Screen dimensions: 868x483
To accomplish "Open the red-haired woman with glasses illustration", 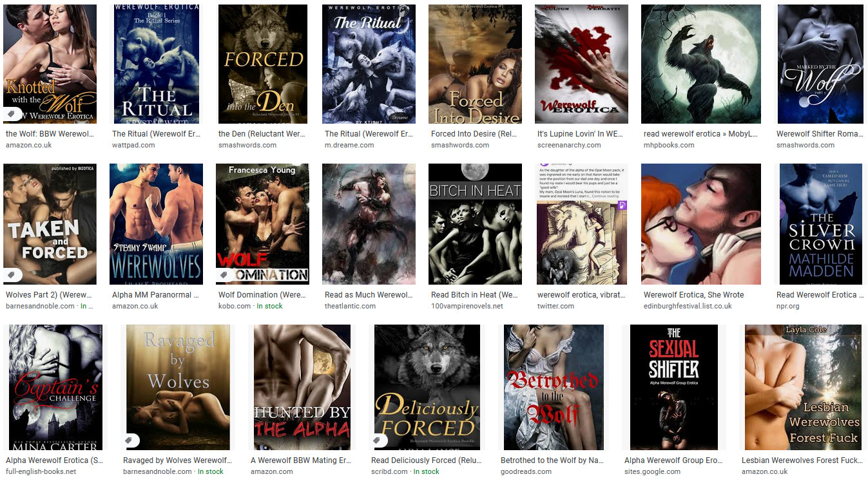I will coord(700,224).
